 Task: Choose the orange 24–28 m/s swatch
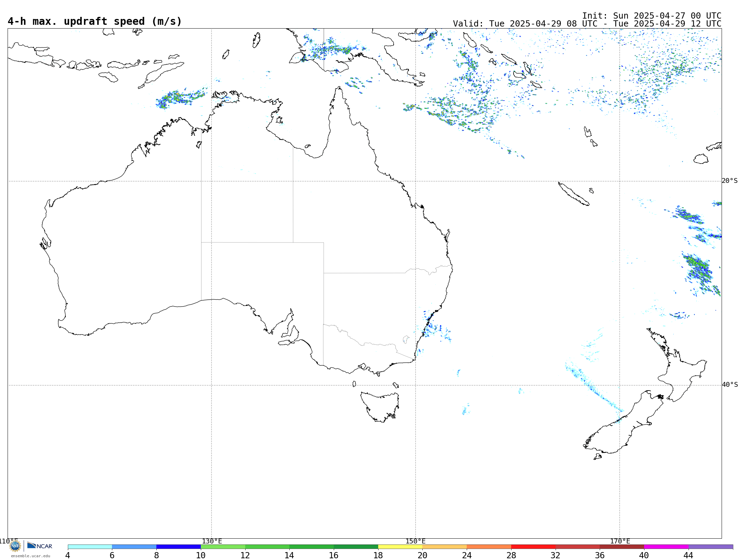(489, 547)
